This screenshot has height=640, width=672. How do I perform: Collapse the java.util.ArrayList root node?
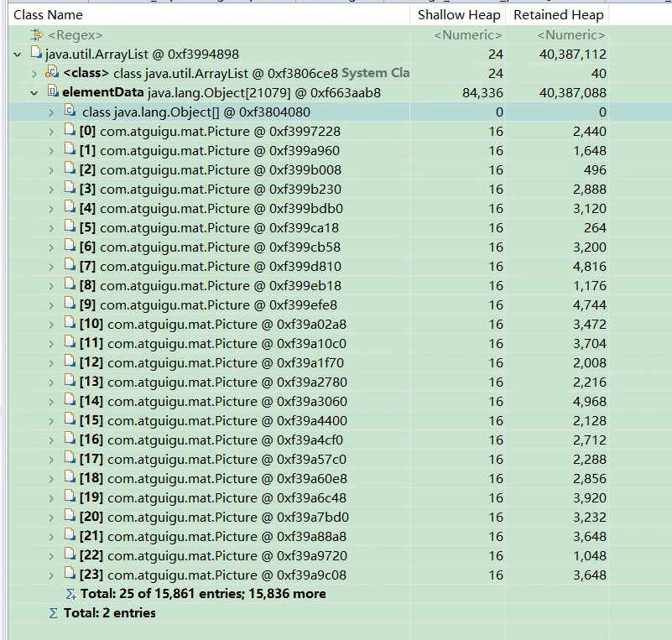click(x=18, y=55)
